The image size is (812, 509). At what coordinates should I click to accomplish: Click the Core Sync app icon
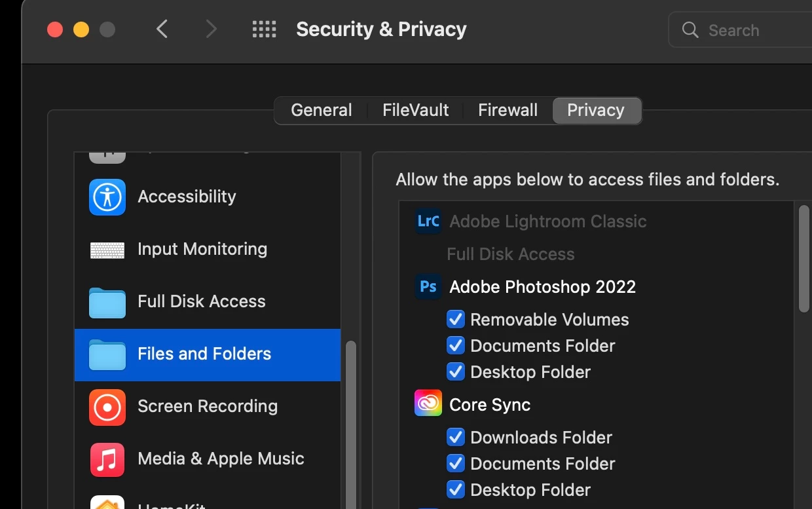(428, 404)
